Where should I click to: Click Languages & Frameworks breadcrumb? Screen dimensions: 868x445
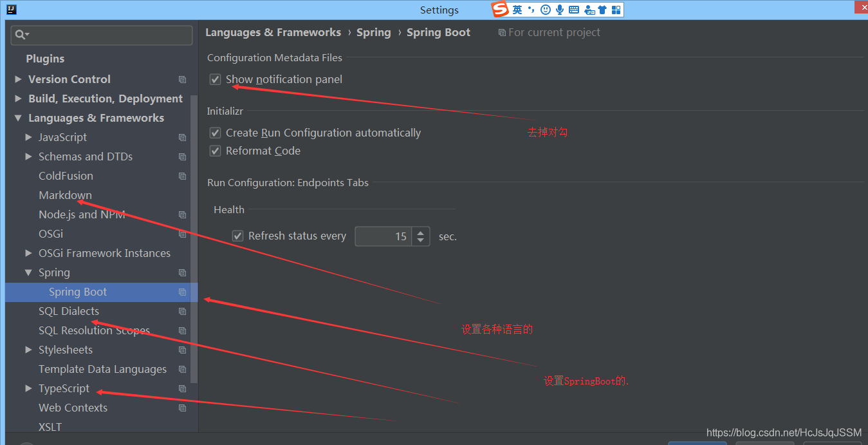pyautogui.click(x=273, y=32)
